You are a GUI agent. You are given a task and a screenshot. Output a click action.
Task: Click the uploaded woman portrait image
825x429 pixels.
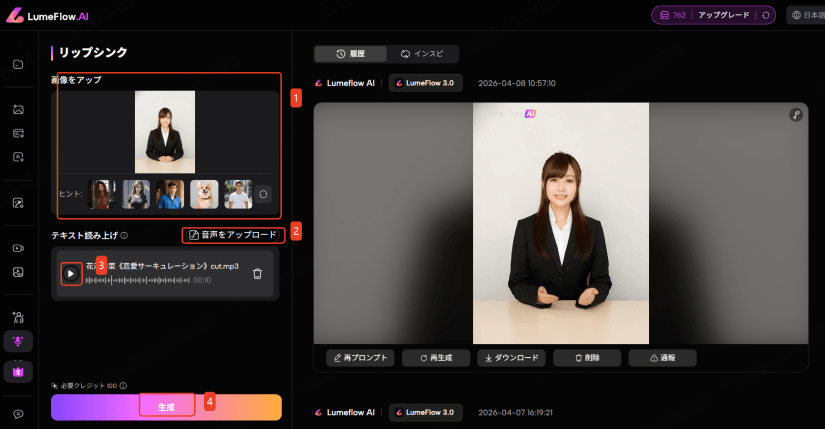(x=165, y=132)
